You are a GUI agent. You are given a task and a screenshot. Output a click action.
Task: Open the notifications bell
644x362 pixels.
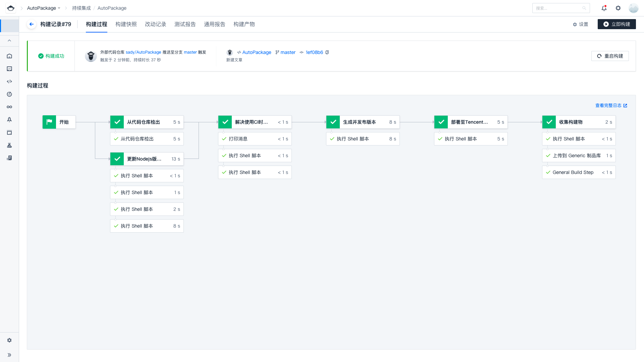[604, 8]
